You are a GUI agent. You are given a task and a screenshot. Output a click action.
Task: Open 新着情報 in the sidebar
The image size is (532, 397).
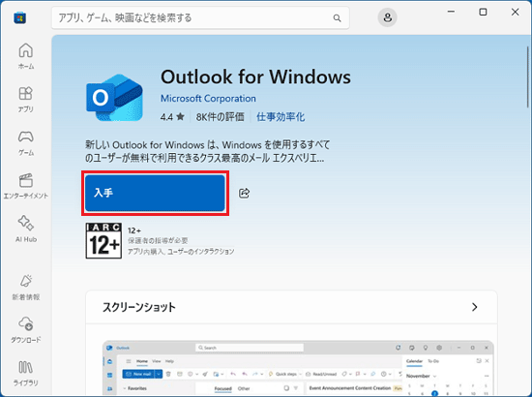pos(26,288)
